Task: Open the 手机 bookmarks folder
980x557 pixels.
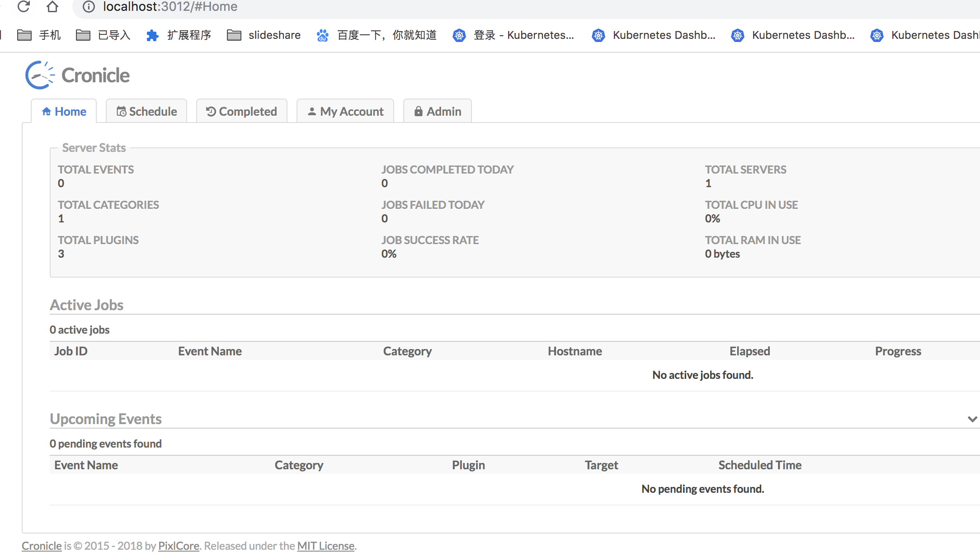Action: click(39, 35)
